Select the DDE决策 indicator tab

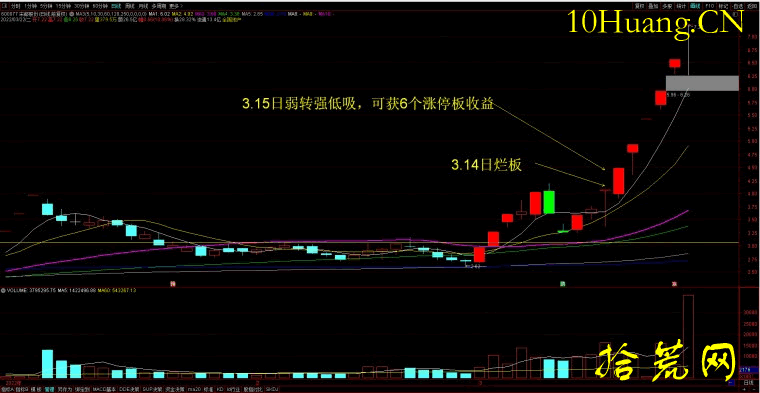click(129, 389)
